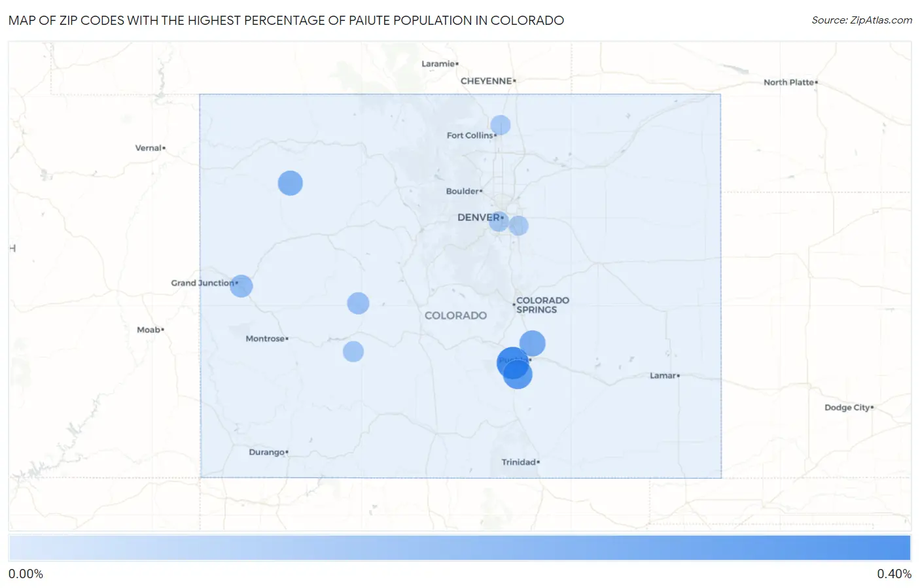Click the map title heading
920x588 pixels.
[x=286, y=20]
